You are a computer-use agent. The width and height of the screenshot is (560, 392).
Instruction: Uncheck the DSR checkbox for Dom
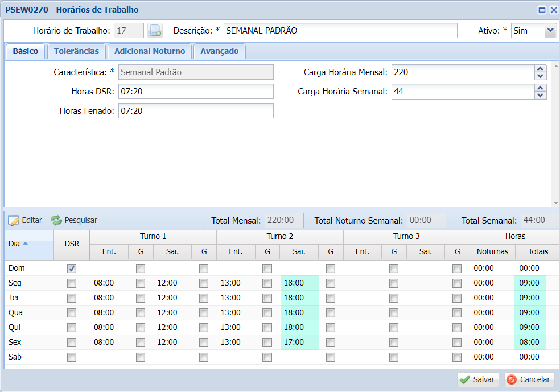click(72, 269)
